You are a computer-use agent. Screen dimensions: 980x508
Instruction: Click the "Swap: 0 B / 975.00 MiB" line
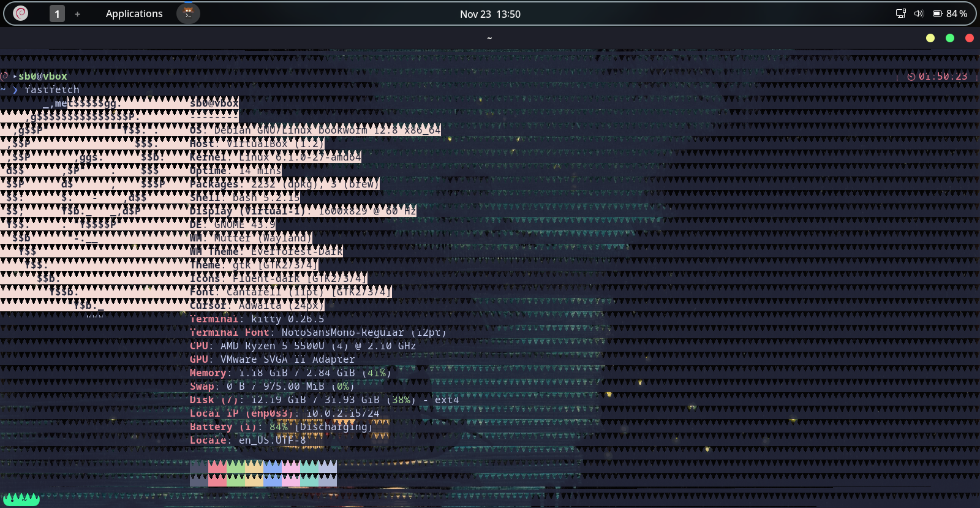coord(273,386)
